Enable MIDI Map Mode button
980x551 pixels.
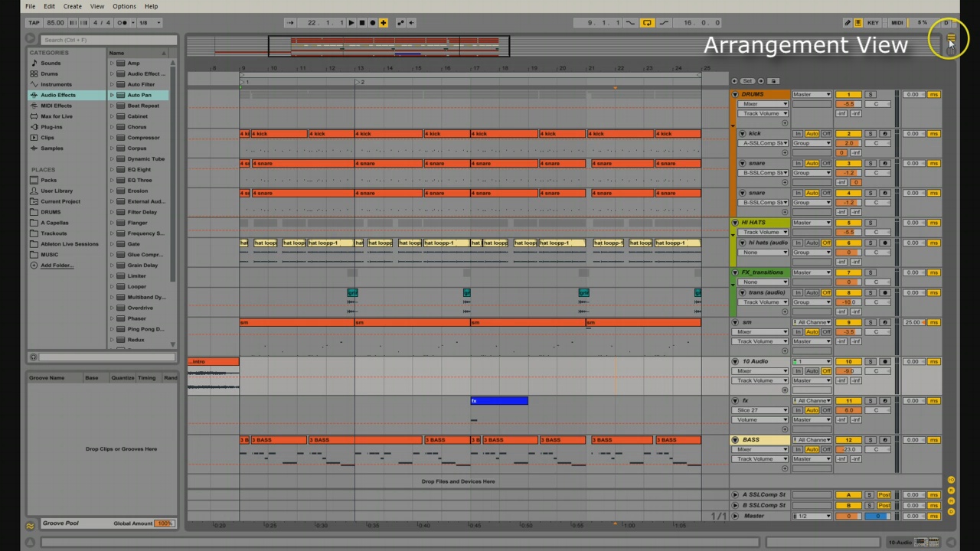coord(897,23)
